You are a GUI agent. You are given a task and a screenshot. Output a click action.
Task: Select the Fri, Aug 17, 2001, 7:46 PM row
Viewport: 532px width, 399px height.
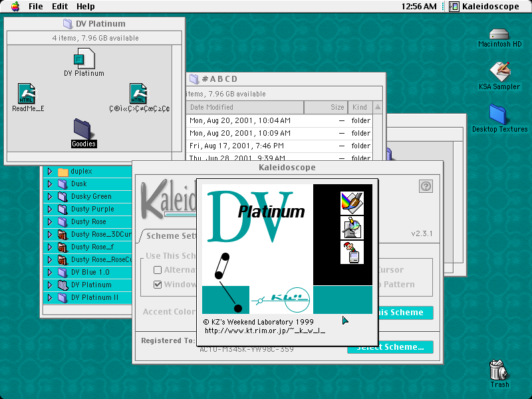279,146
